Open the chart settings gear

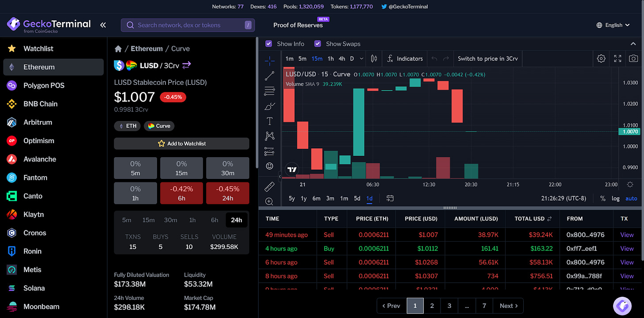tap(601, 58)
